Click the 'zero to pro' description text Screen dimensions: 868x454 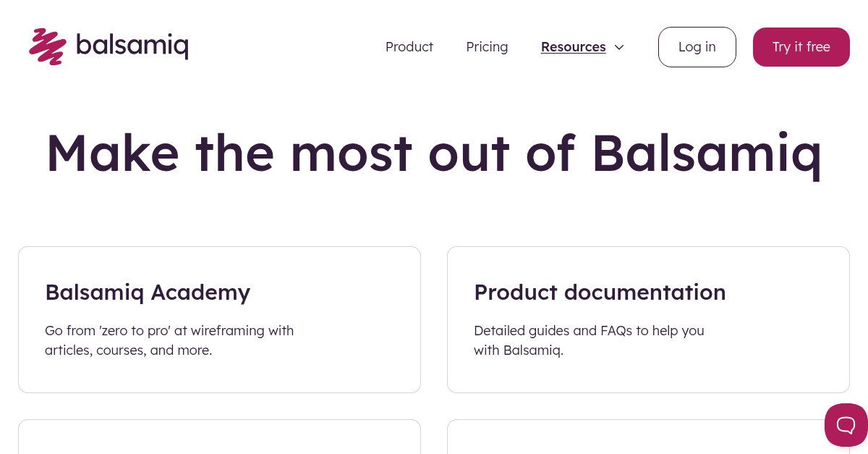click(x=169, y=340)
